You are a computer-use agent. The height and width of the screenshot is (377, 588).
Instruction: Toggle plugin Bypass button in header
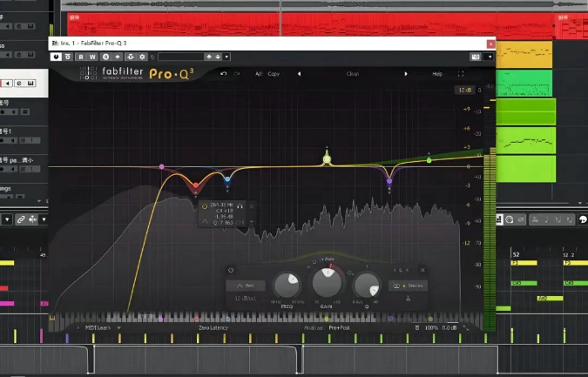click(x=68, y=57)
